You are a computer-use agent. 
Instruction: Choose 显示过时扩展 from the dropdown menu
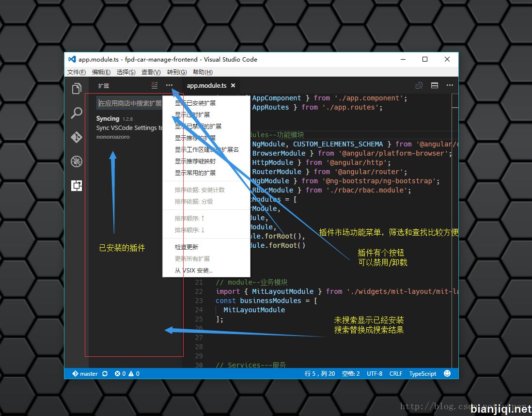tap(206, 115)
